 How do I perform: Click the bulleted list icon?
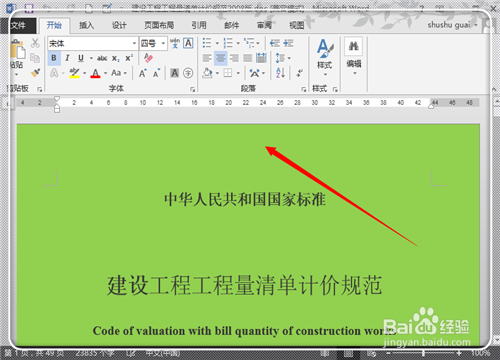coord(207,43)
